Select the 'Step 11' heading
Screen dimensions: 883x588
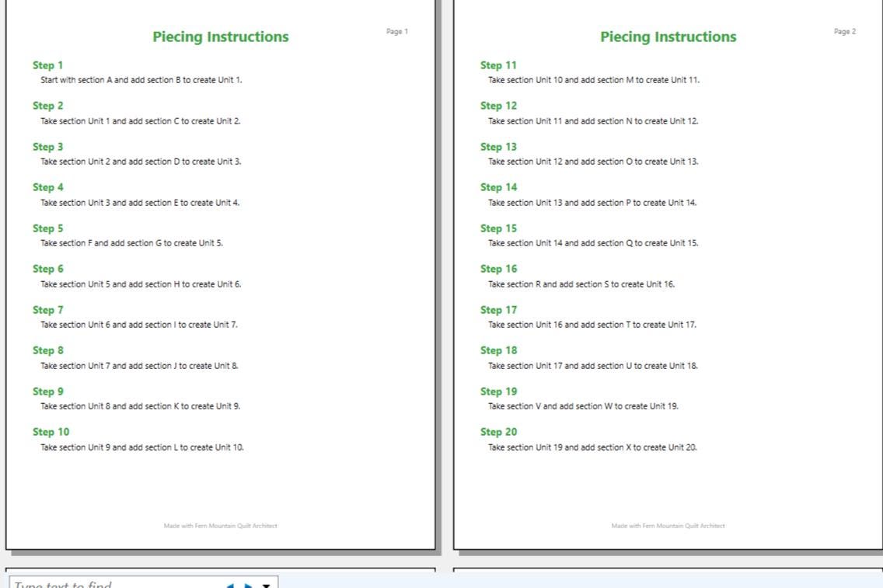click(x=498, y=65)
